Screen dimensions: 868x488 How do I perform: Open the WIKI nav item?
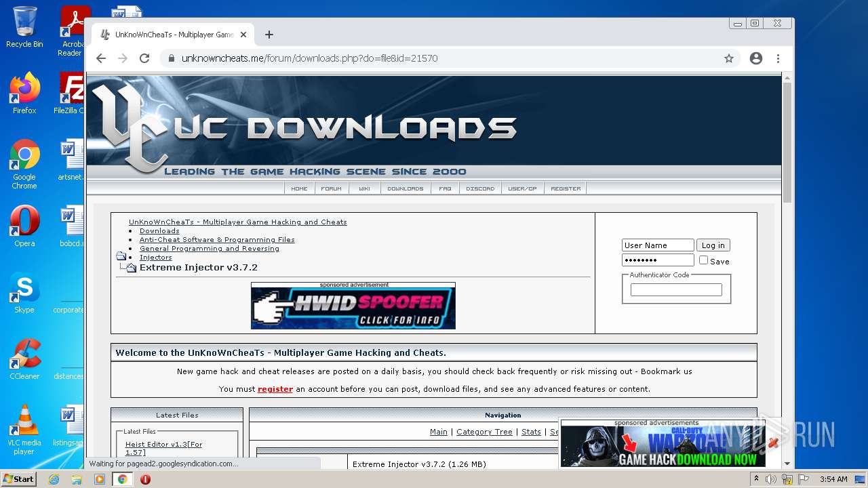364,188
